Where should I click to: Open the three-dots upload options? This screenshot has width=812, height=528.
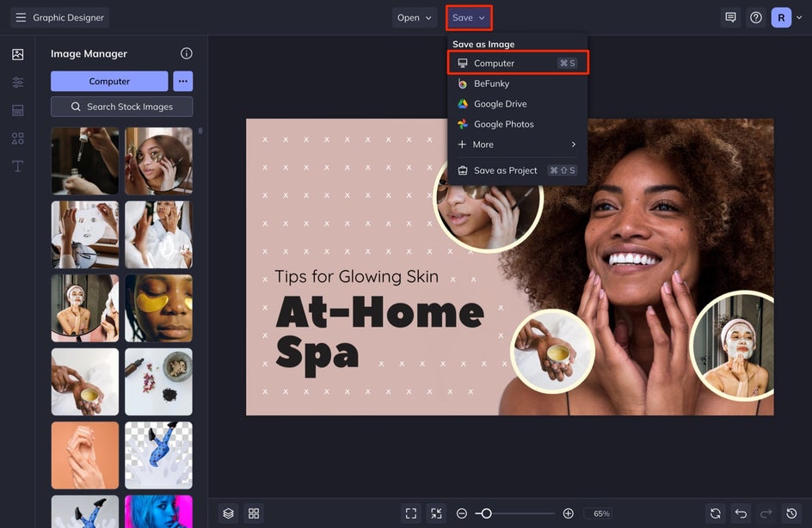coord(183,82)
